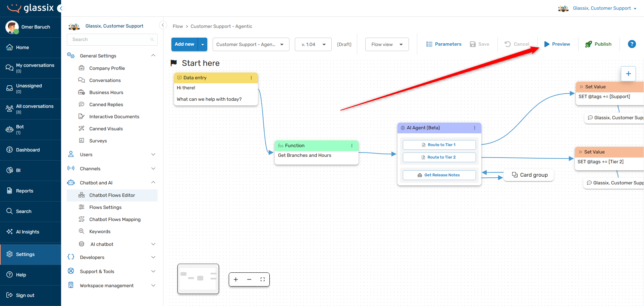Viewport: 644px width, 306px height.
Task: Open Data entry card three-dot menu
Action: click(x=251, y=78)
